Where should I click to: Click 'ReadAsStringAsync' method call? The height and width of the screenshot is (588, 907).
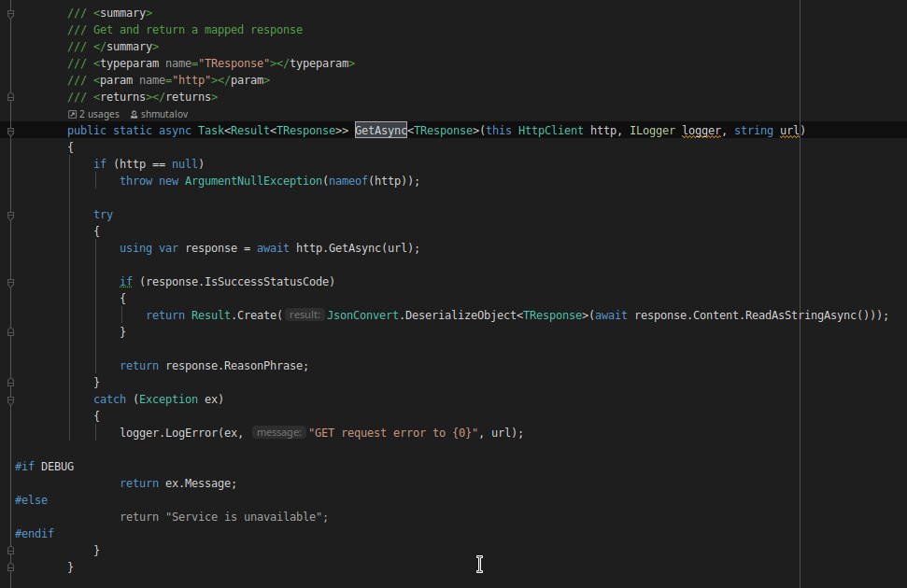click(x=801, y=315)
